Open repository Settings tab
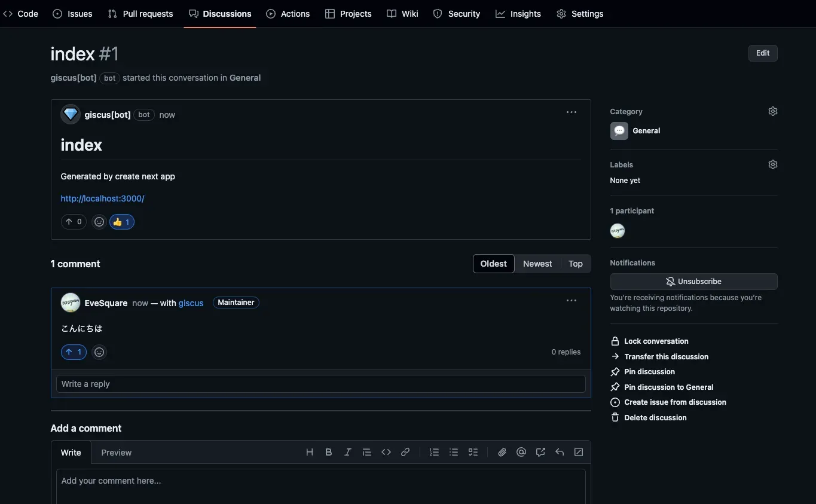This screenshot has width=816, height=504. tap(580, 14)
